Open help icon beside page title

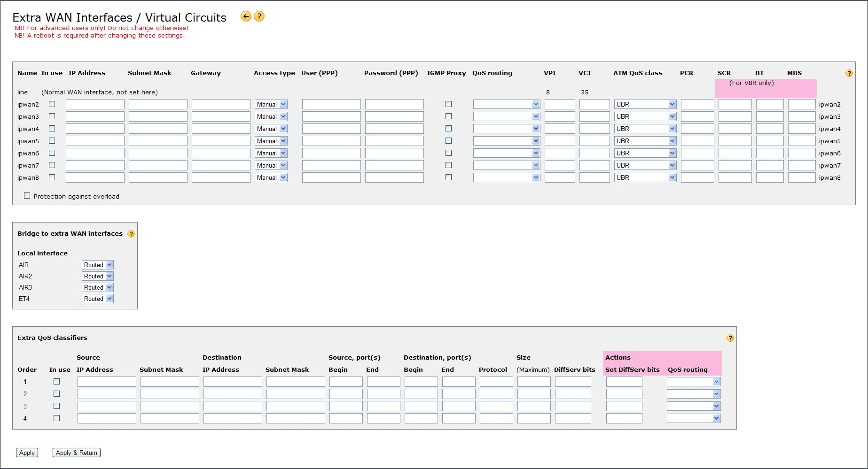pos(259,16)
